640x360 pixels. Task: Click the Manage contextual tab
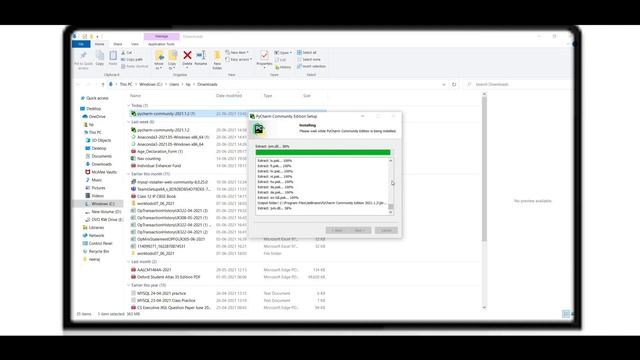tap(162, 36)
